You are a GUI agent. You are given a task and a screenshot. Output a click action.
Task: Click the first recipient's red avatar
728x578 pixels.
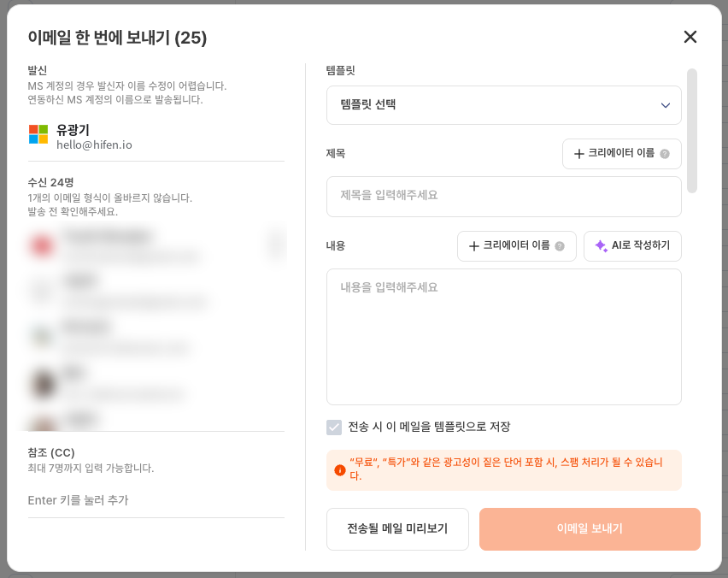click(42, 245)
